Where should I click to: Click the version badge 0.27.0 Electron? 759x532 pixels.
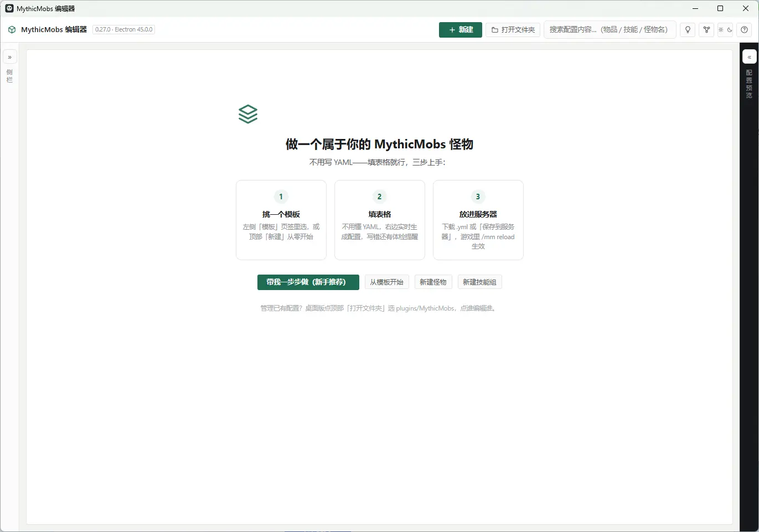click(124, 30)
